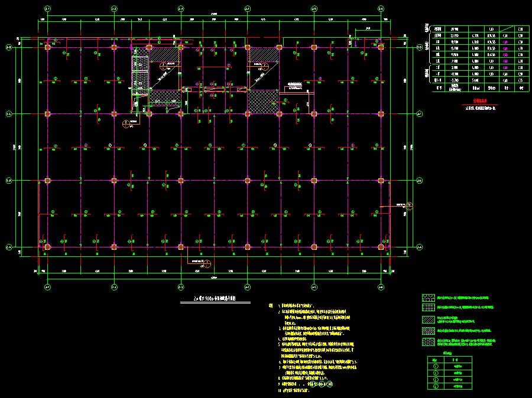Select the bottom-left grid axis bubble
Image resolution: width=532 pixels, height=398 pixels.
coord(48,287)
